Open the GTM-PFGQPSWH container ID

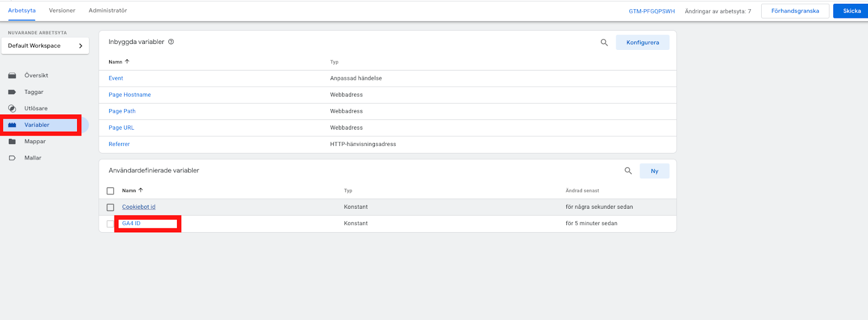pyautogui.click(x=652, y=11)
